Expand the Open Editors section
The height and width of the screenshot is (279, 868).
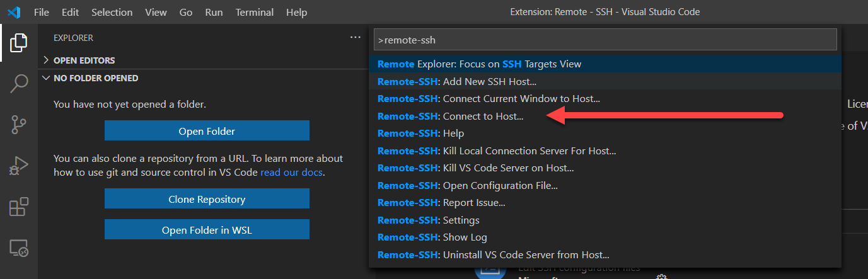coord(84,60)
